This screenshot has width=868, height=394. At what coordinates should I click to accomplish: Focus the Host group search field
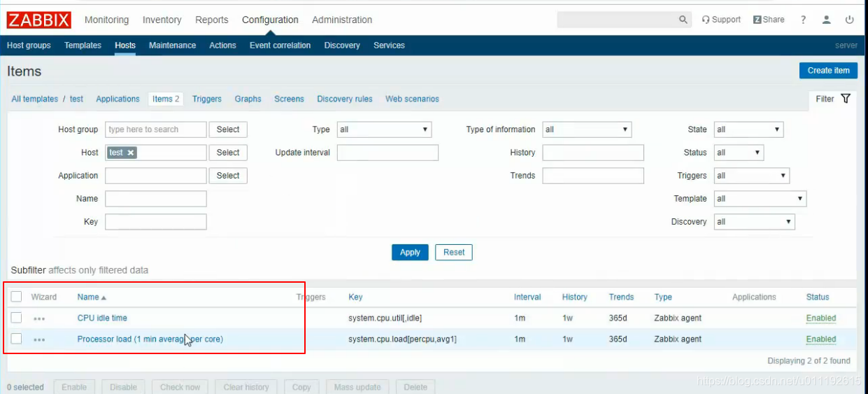point(156,129)
